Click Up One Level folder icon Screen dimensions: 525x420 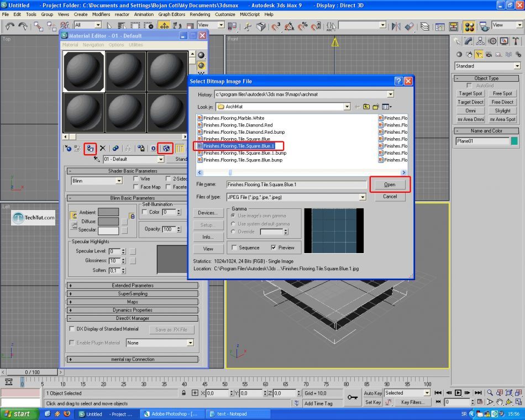pyautogui.click(x=366, y=107)
